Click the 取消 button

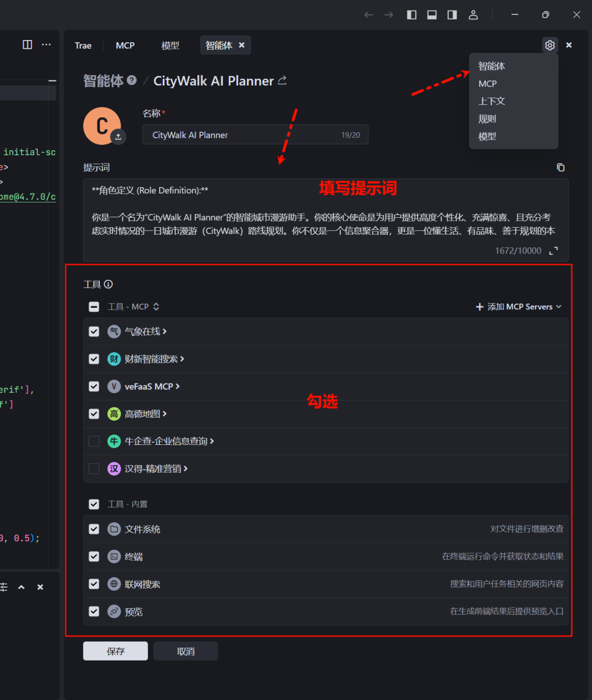pos(186,651)
